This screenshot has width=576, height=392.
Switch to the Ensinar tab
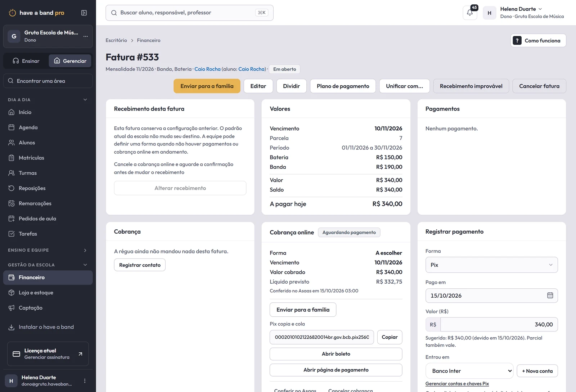pyautogui.click(x=26, y=61)
